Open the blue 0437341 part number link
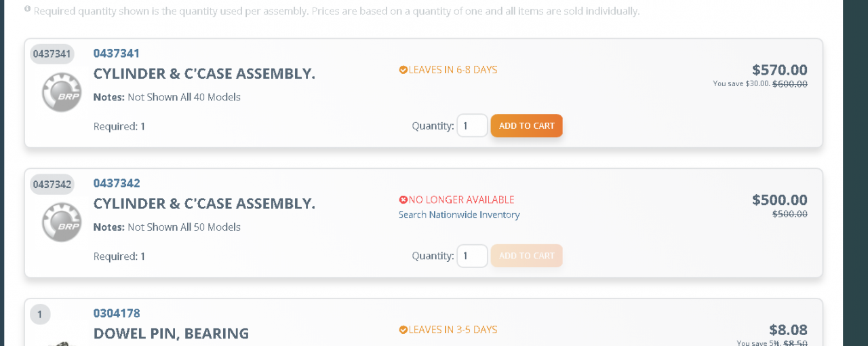 [117, 54]
